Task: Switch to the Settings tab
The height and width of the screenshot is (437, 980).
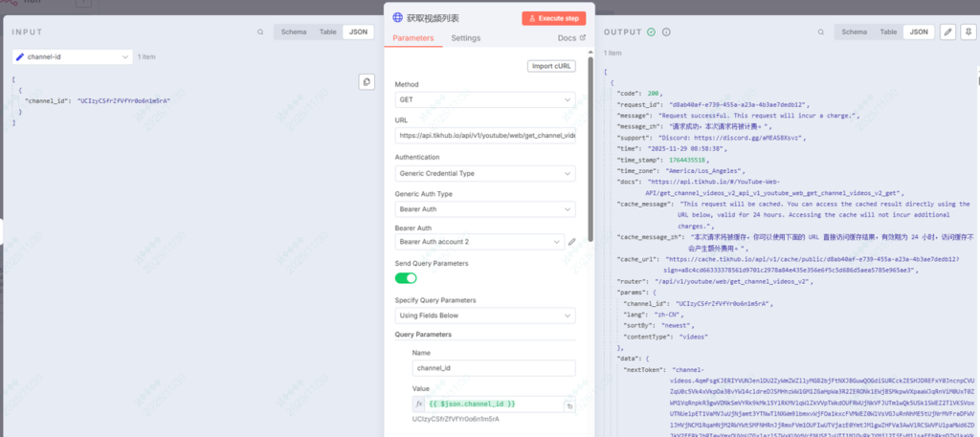Action: tap(466, 38)
